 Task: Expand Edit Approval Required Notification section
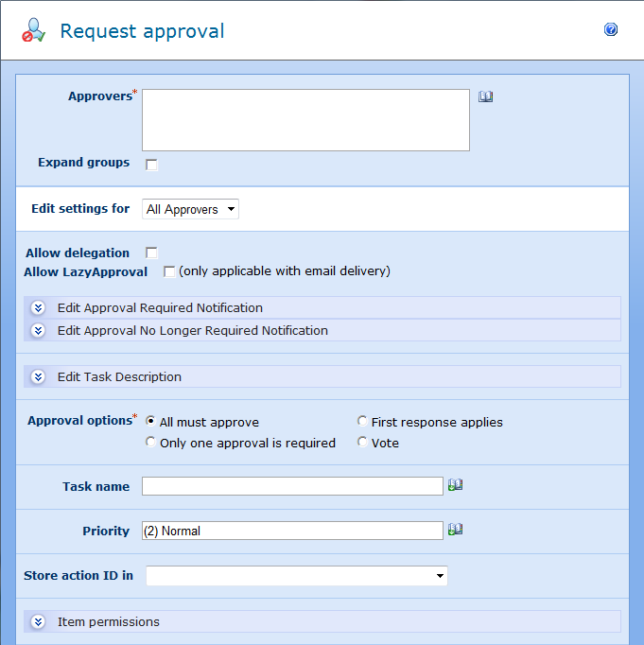tap(38, 307)
